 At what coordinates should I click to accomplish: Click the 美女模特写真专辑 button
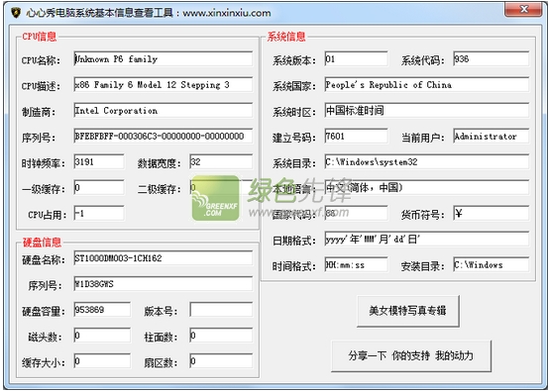[408, 311]
